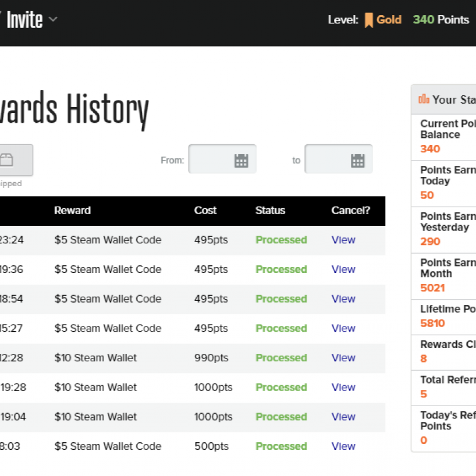Sort by the Reward column header
Screen dimensions: 476x476
pyautogui.click(x=72, y=211)
